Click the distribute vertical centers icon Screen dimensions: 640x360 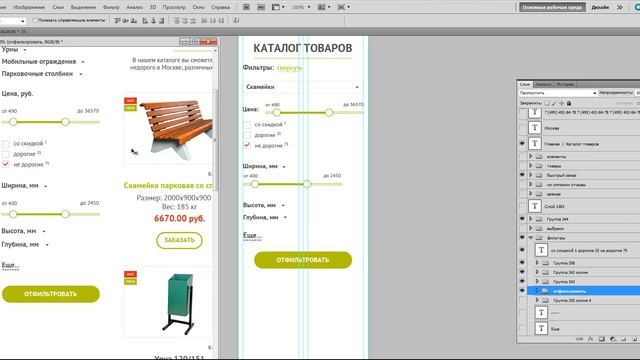[x=185, y=20]
